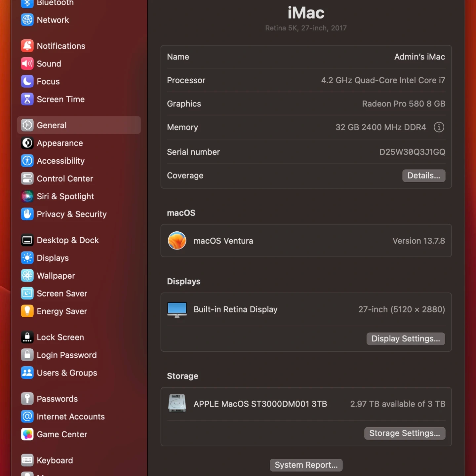Click the Storage Settings button
This screenshot has height=476, width=476.
tap(405, 433)
